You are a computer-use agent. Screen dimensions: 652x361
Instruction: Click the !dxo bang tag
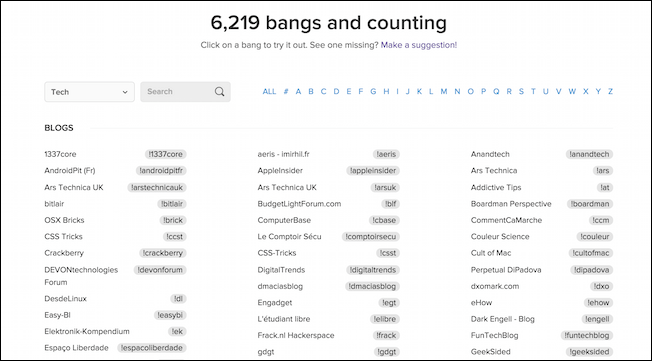[x=601, y=286]
